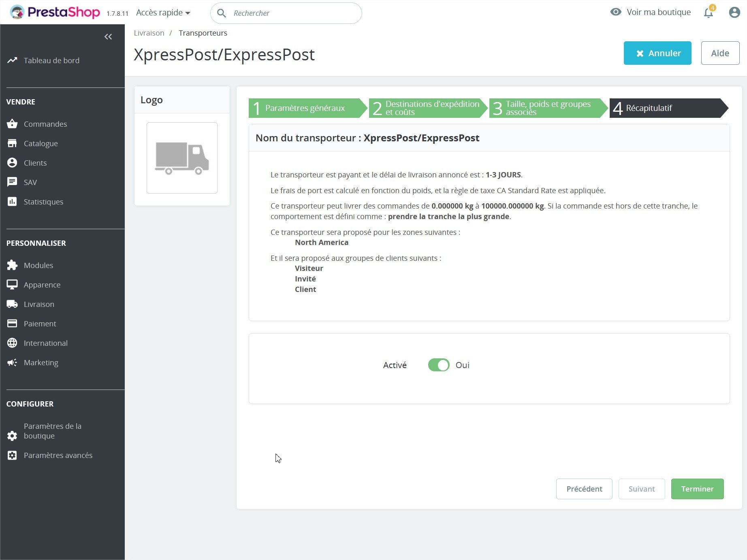Go to step 1 Paramètres généraux

(307, 108)
